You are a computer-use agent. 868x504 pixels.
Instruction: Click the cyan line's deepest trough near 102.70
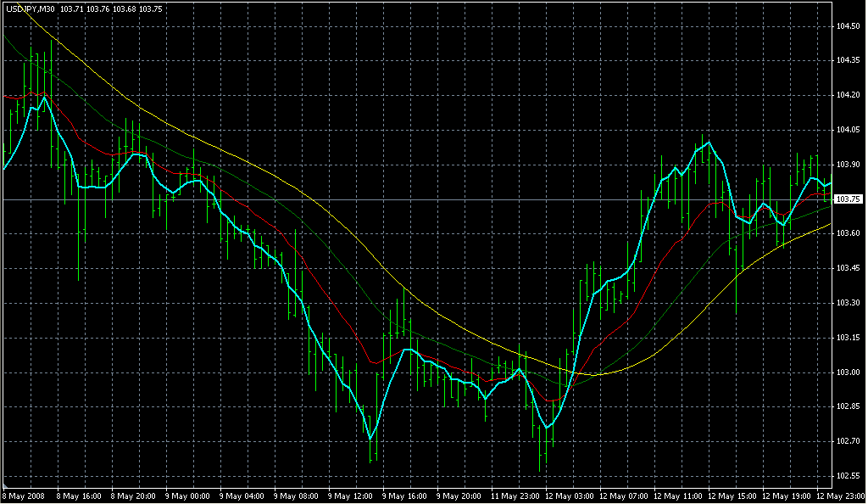(370, 438)
